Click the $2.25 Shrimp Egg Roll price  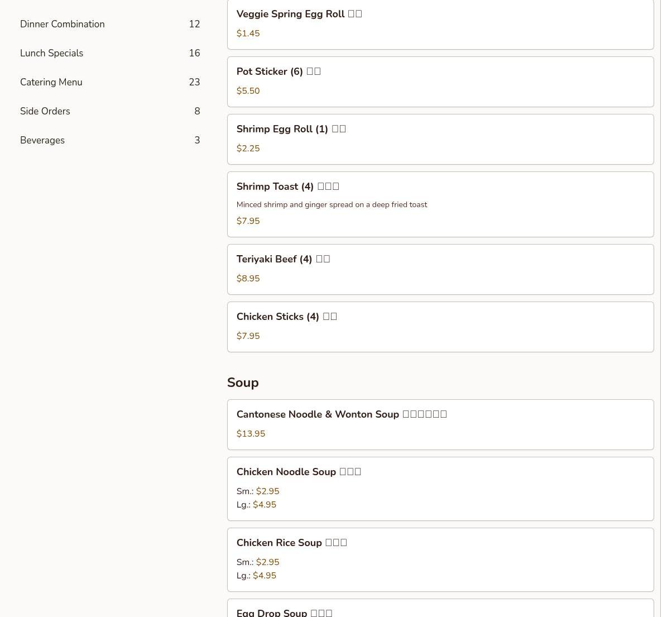(248, 149)
